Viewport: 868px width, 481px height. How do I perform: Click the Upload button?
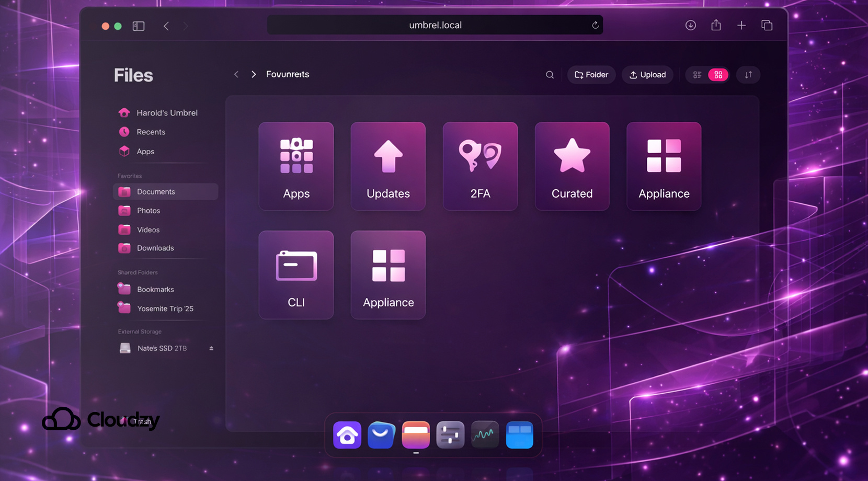647,75
